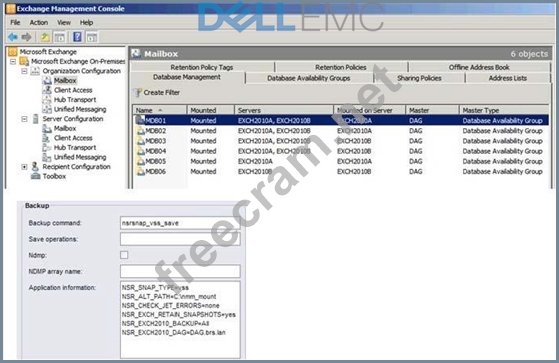Select the Toolbox tree item

click(x=54, y=176)
